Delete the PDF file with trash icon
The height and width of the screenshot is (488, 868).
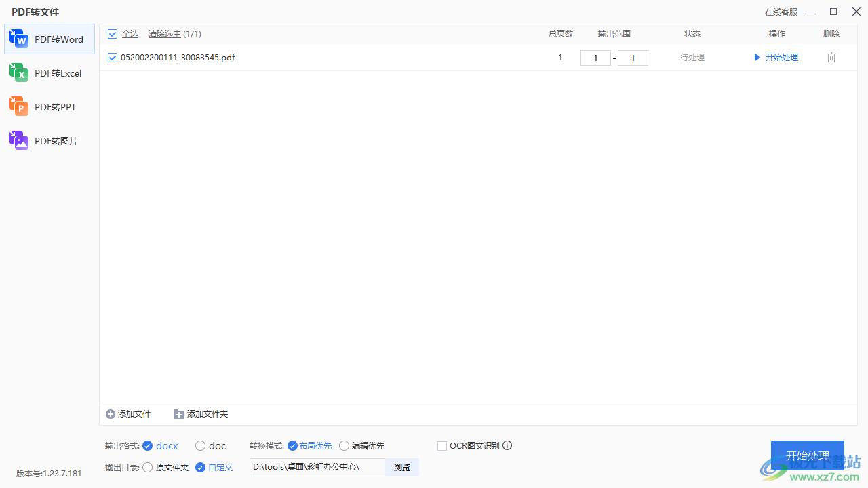tap(831, 58)
